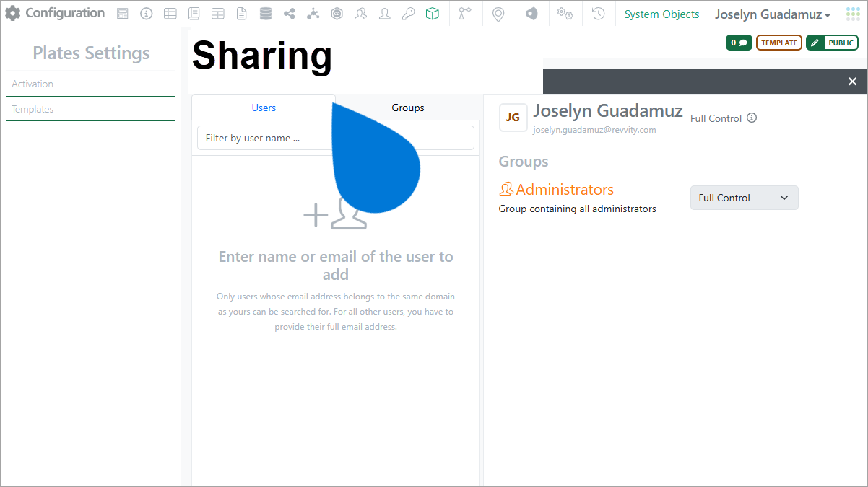Open the System Objects link

point(661,14)
